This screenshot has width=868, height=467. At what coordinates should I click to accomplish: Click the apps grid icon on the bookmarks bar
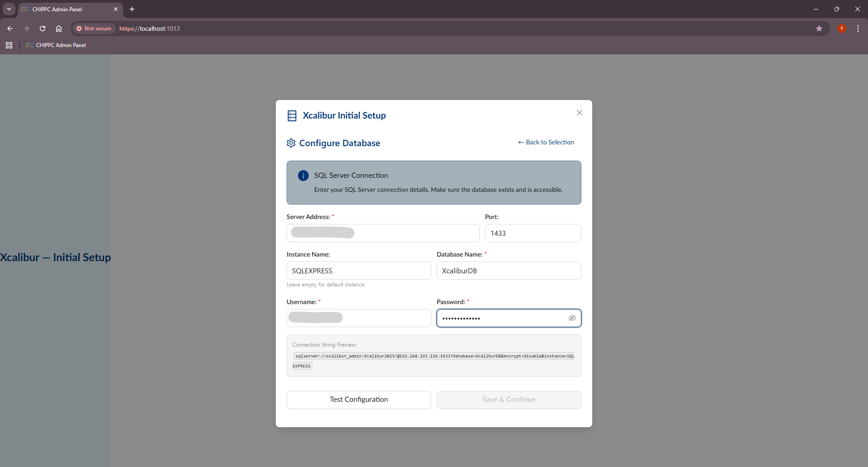coord(9,45)
